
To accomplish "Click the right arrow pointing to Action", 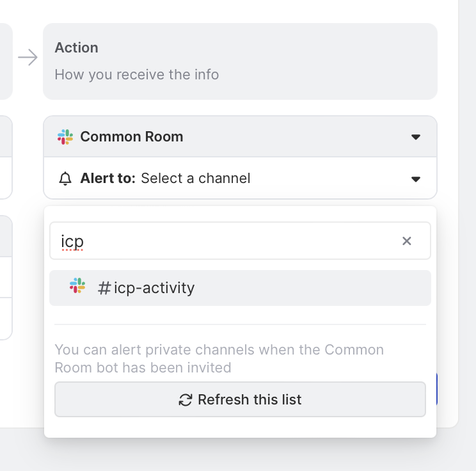I will tap(28, 58).
